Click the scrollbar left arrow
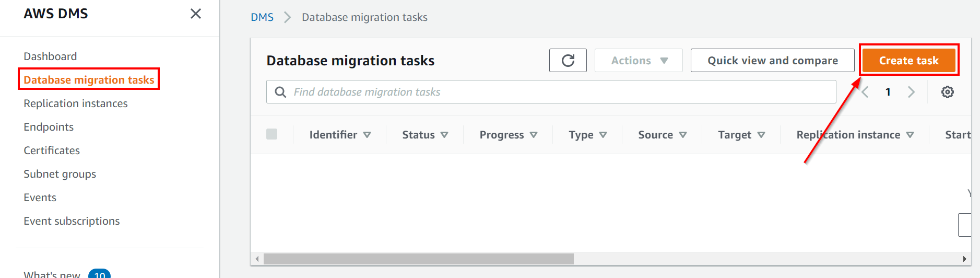The height and width of the screenshot is (278, 980). tap(257, 259)
